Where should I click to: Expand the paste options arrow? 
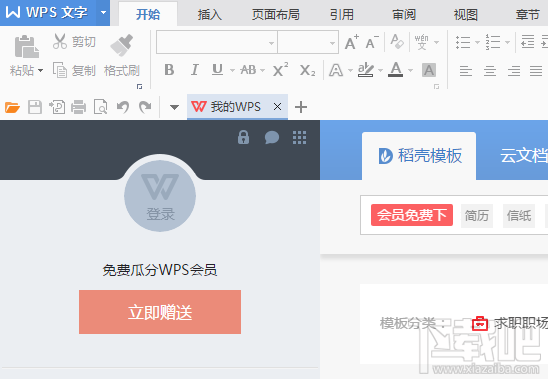tap(41, 71)
